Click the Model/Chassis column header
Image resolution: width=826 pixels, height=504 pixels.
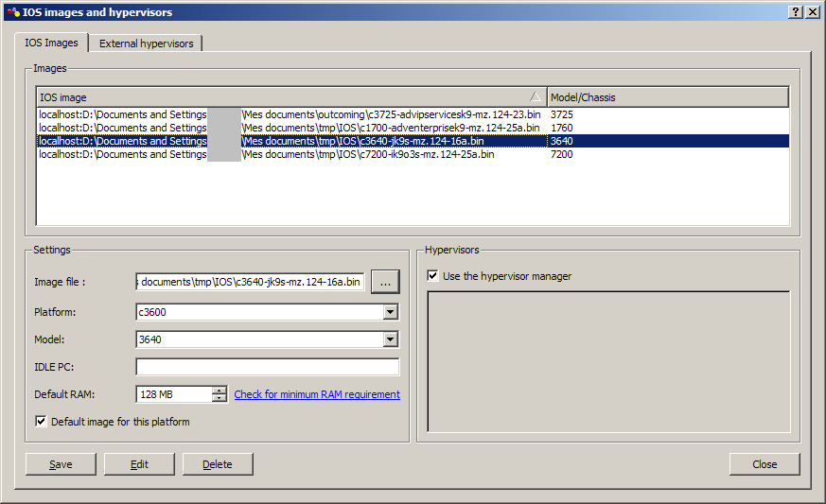click(667, 97)
